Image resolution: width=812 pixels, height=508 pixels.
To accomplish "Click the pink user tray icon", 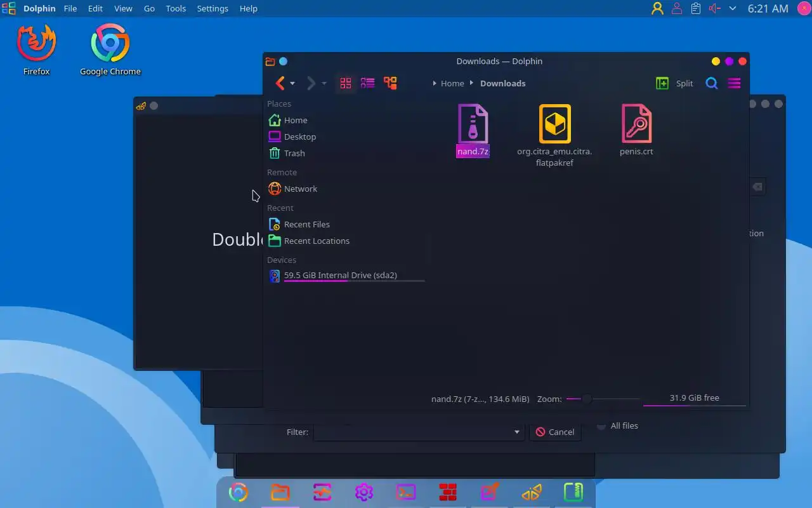I will pos(677,8).
